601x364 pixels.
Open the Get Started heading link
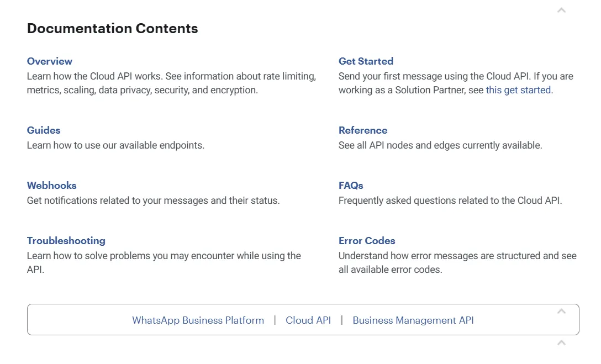point(366,61)
